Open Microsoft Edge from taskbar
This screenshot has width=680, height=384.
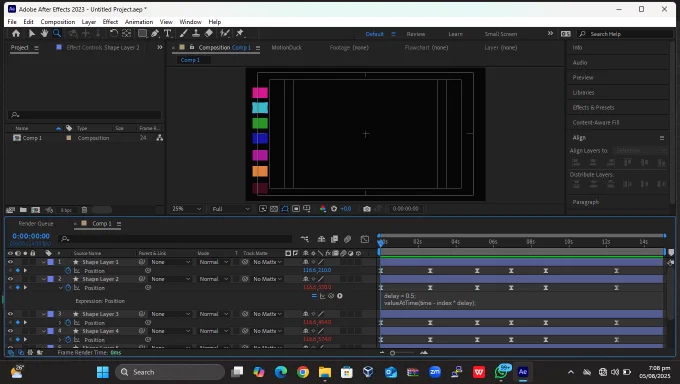tap(281, 372)
